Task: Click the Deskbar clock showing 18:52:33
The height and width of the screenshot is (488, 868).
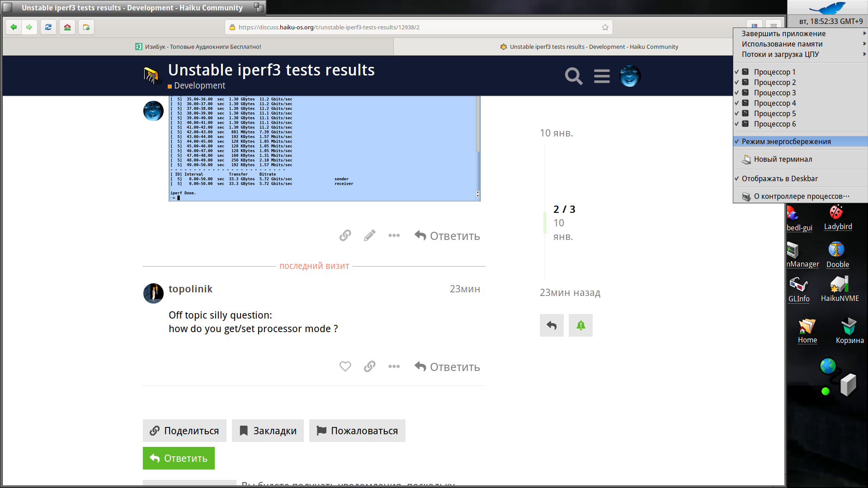Action: 830,21
